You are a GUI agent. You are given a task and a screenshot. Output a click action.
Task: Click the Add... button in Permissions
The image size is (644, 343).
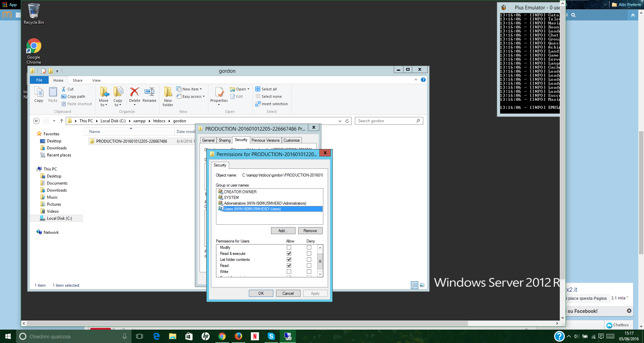pyautogui.click(x=283, y=231)
